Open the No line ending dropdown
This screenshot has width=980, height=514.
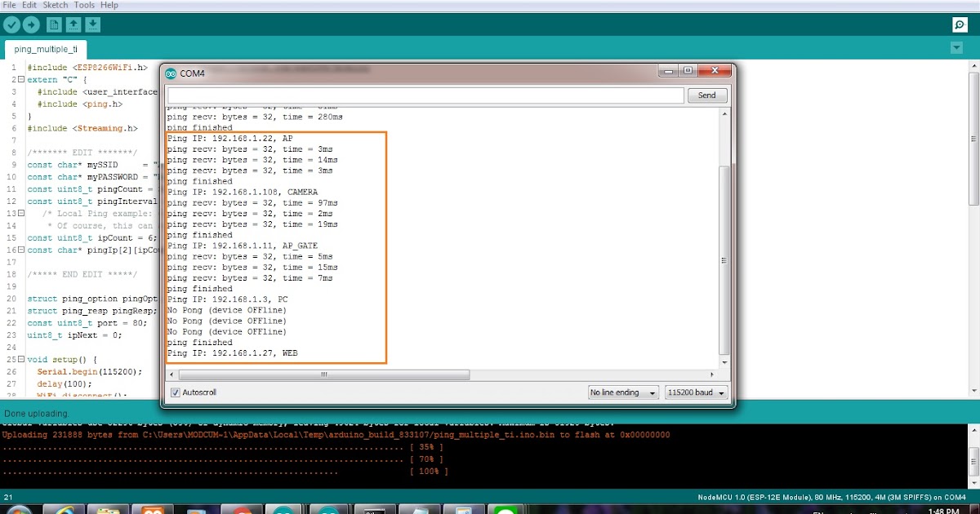(623, 392)
